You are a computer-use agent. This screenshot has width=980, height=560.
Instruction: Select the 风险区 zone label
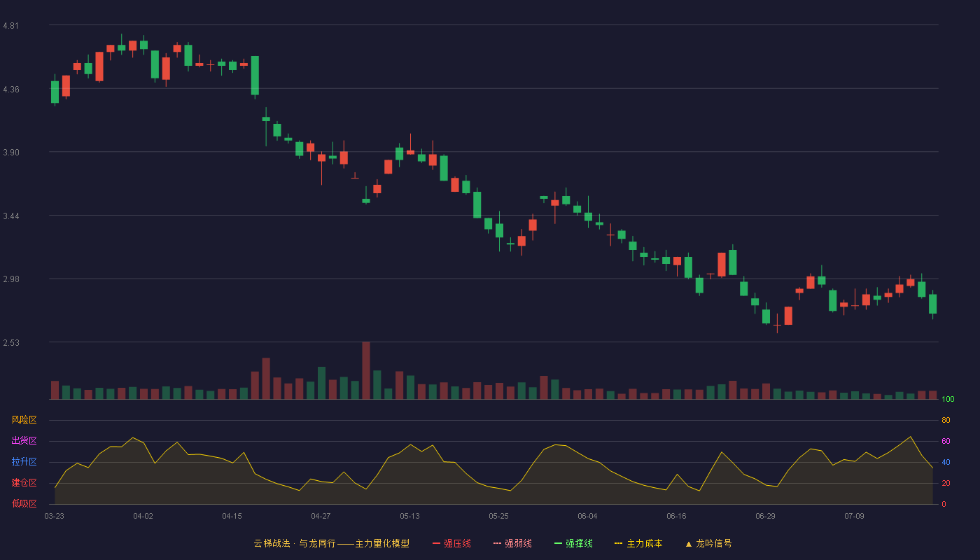24,420
